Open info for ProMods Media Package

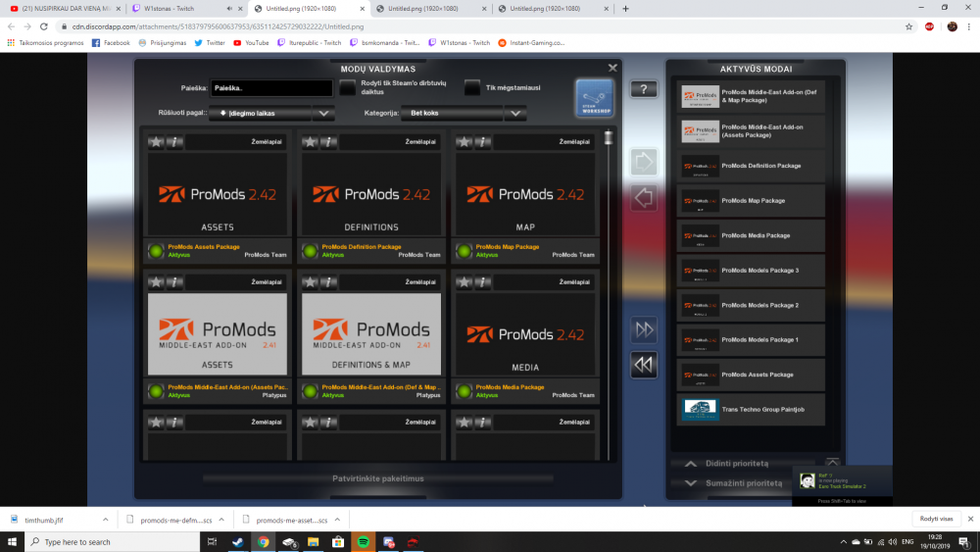(482, 282)
